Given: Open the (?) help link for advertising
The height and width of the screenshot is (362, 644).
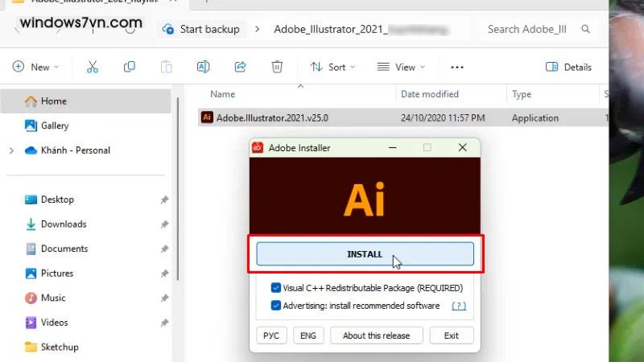Looking at the screenshot, I should (459, 306).
